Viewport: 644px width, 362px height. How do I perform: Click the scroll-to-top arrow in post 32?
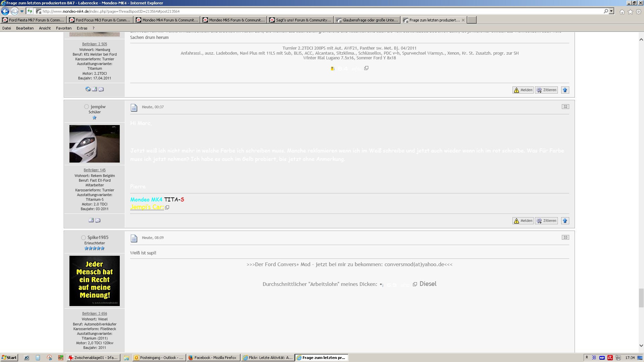[x=565, y=221]
